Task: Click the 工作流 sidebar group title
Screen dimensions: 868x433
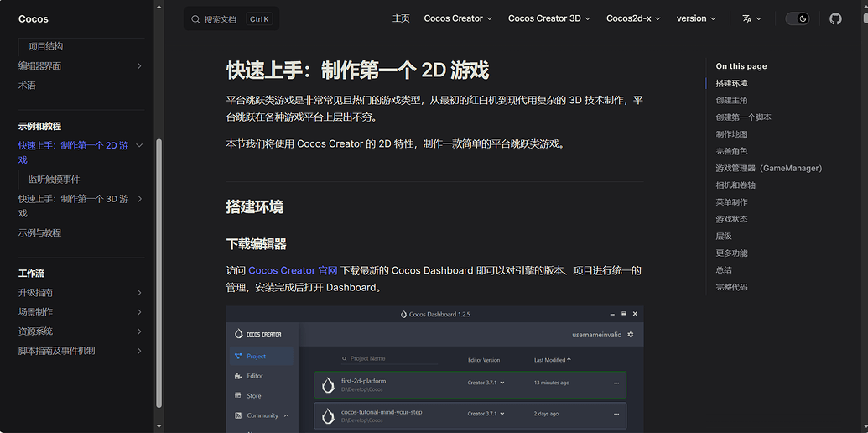Action: coord(31,273)
